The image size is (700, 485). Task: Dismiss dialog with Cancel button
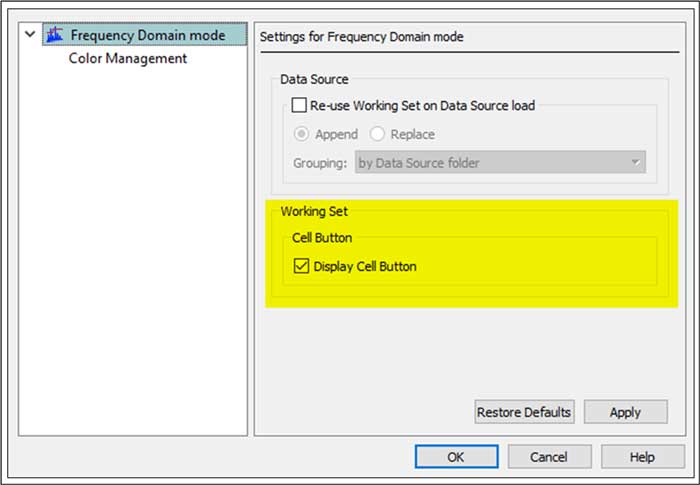pyautogui.click(x=549, y=456)
